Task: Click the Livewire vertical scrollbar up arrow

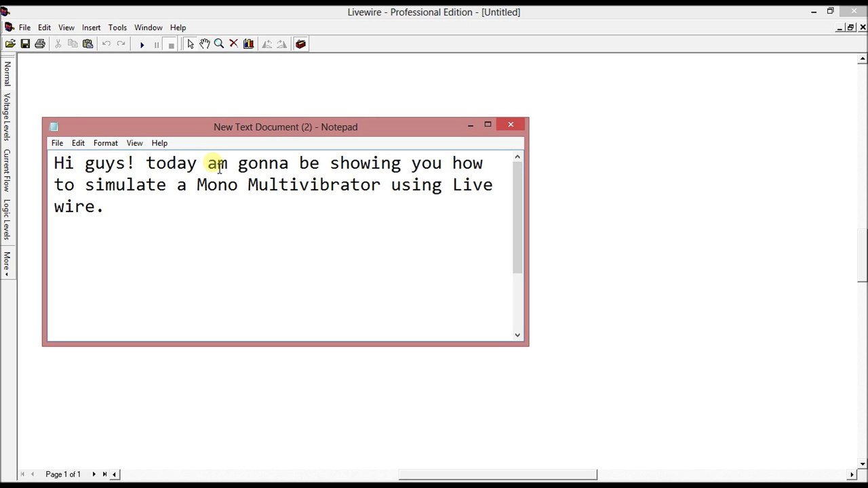Action: [863, 60]
